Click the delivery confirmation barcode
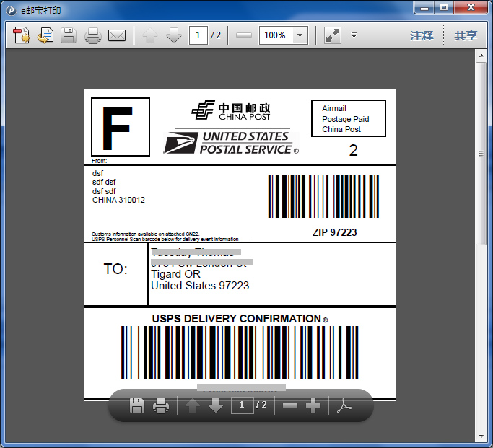This screenshot has height=448, width=493. click(240, 353)
